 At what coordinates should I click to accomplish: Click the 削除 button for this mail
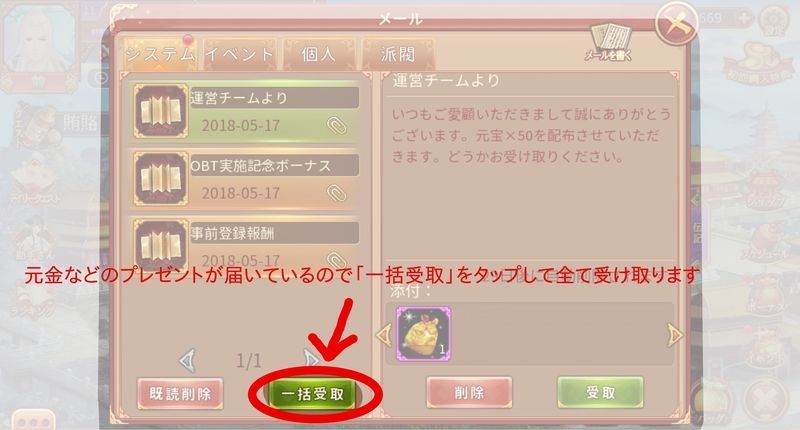pyautogui.click(x=469, y=392)
